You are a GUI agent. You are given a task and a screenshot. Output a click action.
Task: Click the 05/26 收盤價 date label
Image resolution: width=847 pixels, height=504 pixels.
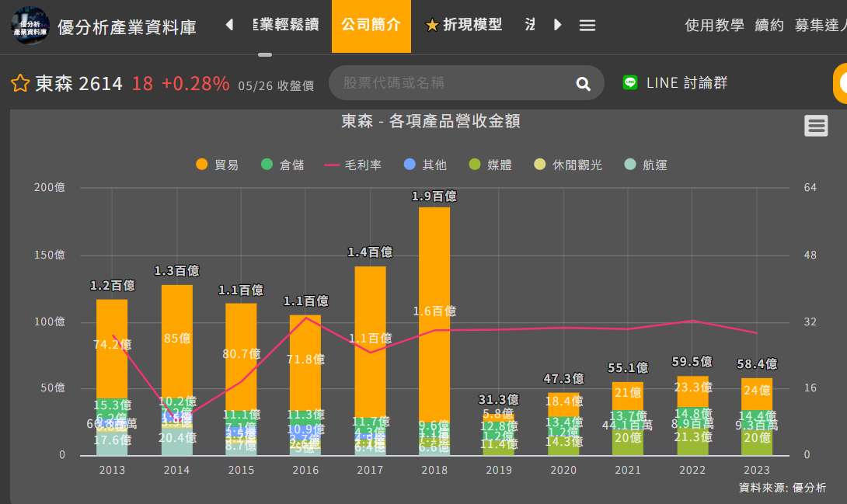(x=276, y=85)
